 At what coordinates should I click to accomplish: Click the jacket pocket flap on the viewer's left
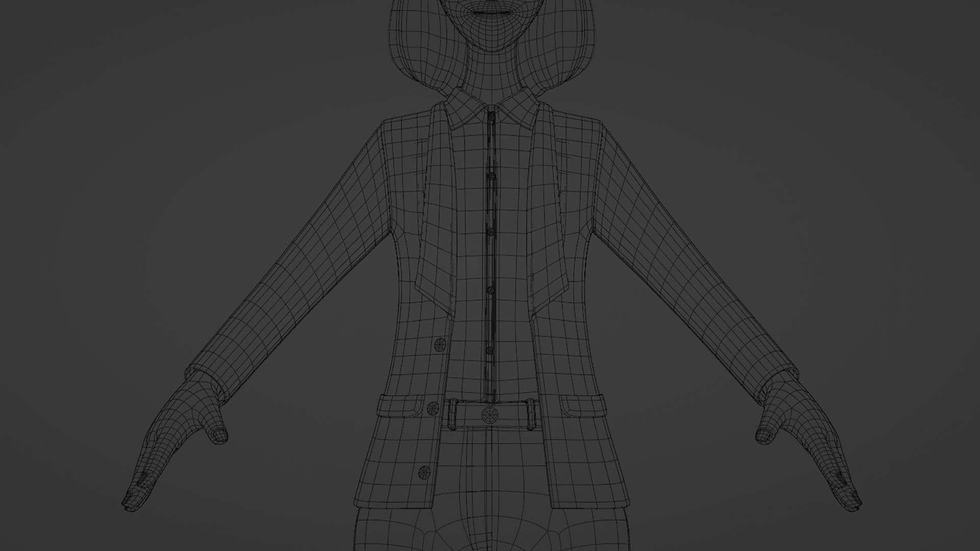tap(400, 406)
